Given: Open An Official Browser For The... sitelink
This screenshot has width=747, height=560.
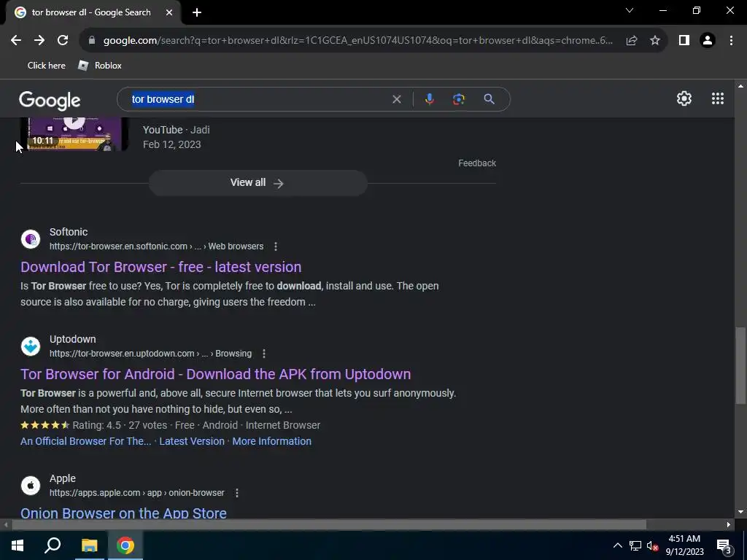Looking at the screenshot, I should click(x=86, y=441).
